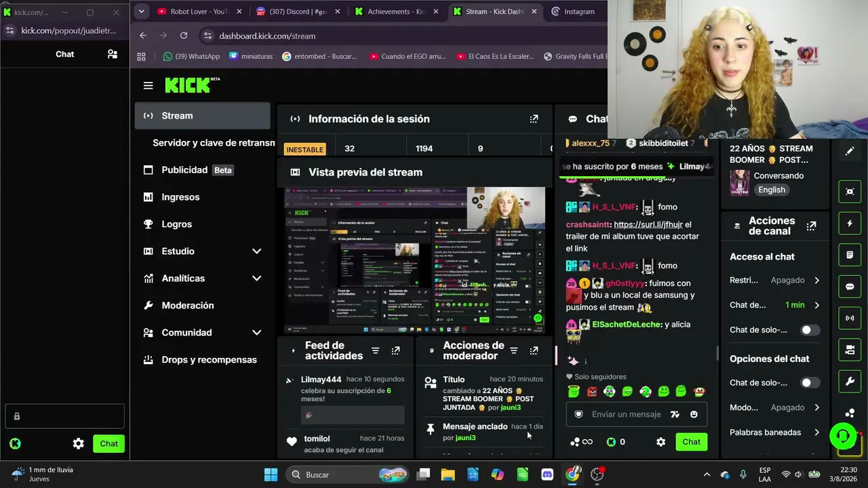This screenshot has width=868, height=488.
Task: Click the Windows taskbar Buscar search box
Action: tap(349, 474)
